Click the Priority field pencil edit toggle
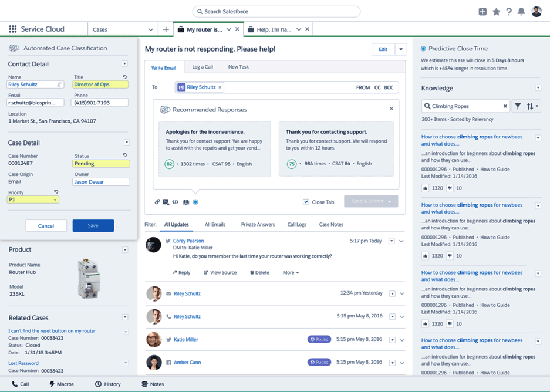The width and height of the screenshot is (550, 392). point(56,192)
